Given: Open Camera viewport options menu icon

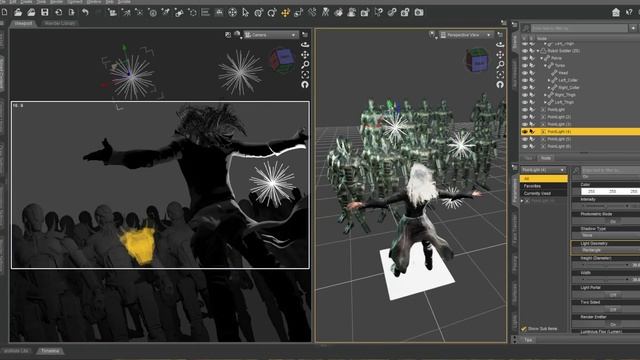Looking at the screenshot, I should click(305, 35).
